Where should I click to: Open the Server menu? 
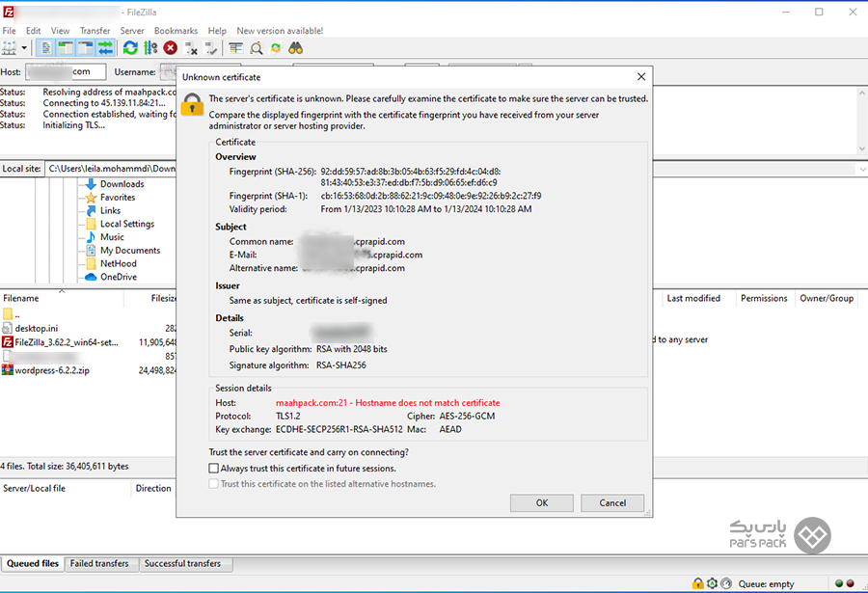point(132,31)
